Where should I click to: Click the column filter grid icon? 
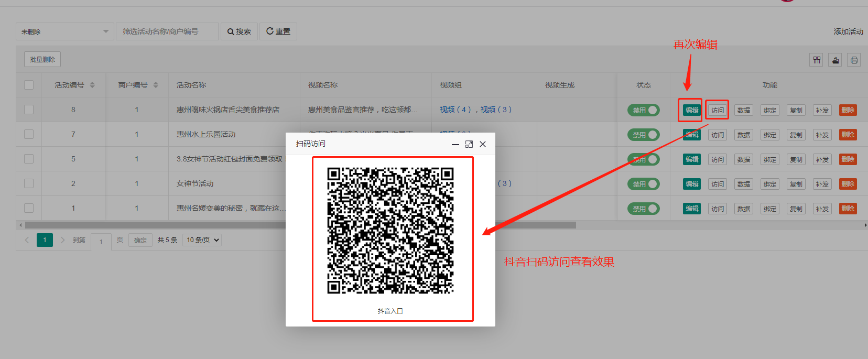pyautogui.click(x=817, y=60)
